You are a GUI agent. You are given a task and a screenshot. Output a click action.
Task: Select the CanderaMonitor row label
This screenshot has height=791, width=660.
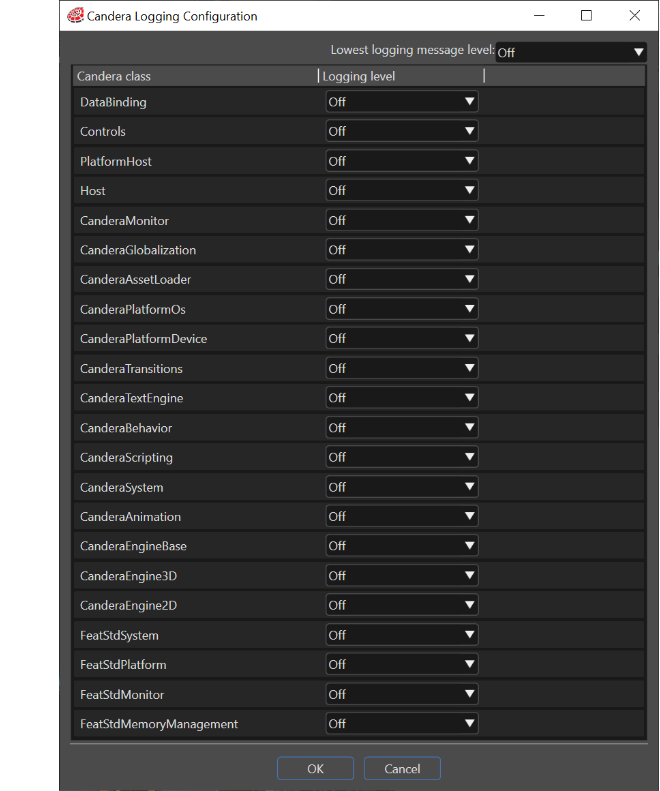click(124, 220)
